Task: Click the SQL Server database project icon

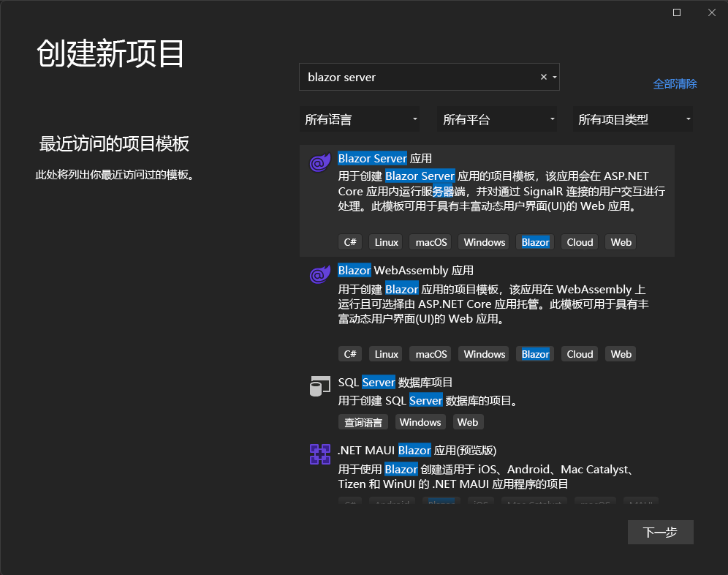Action: pyautogui.click(x=320, y=386)
